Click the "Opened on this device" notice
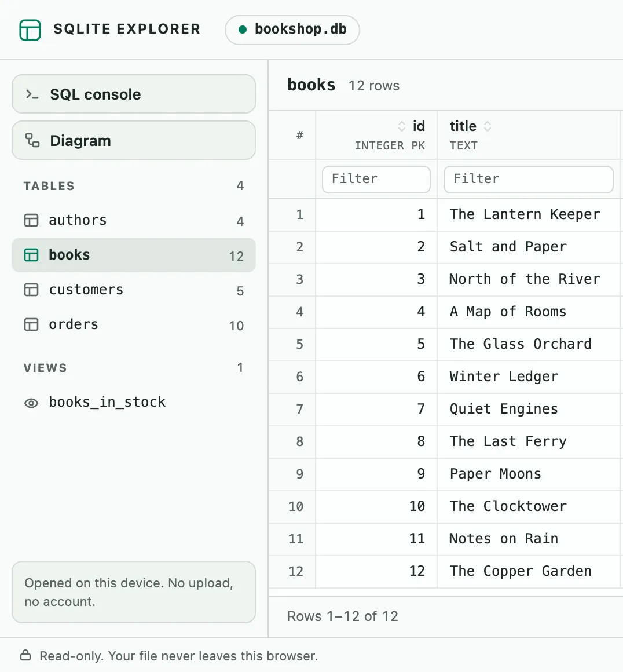Image resolution: width=623 pixels, height=672 pixels. pos(134,592)
